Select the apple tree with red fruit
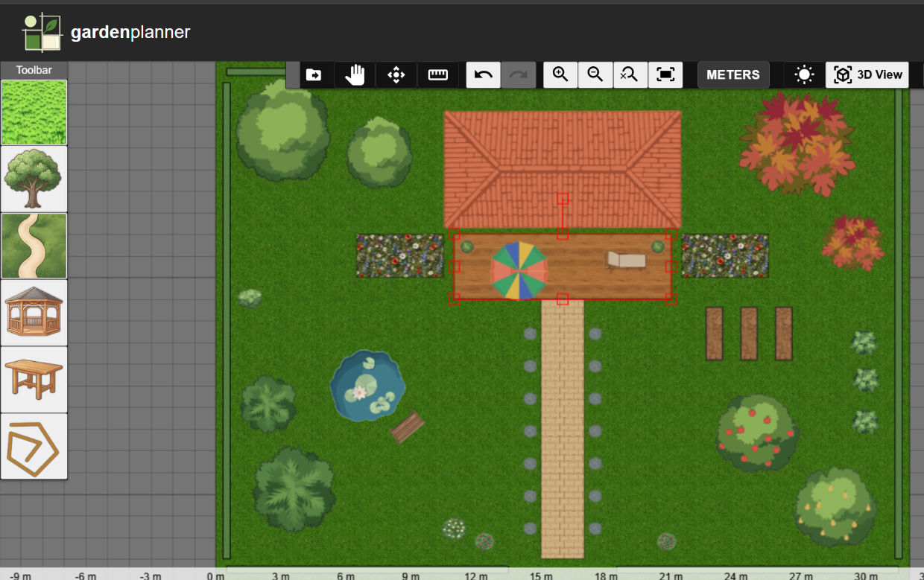Image resolution: width=924 pixels, height=580 pixels. click(757, 433)
